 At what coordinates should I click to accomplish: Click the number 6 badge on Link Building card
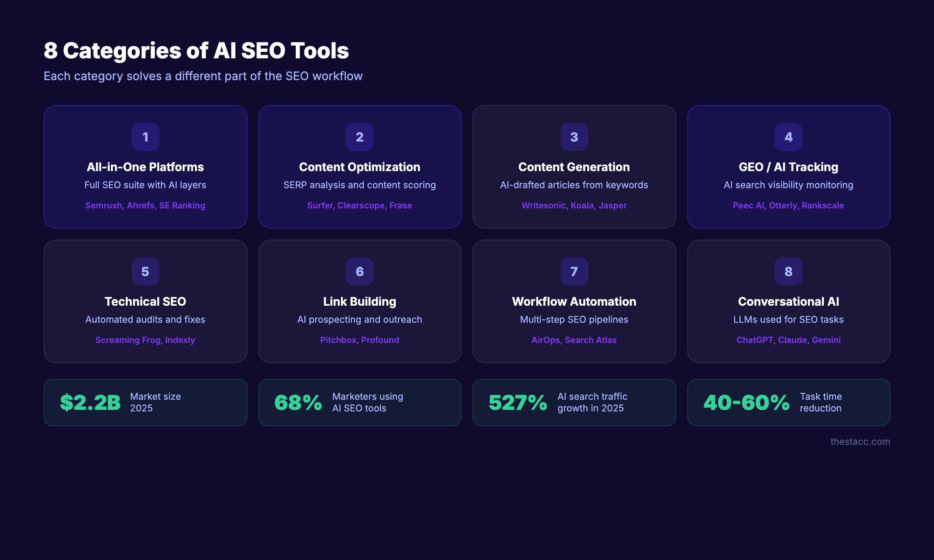pos(360,271)
